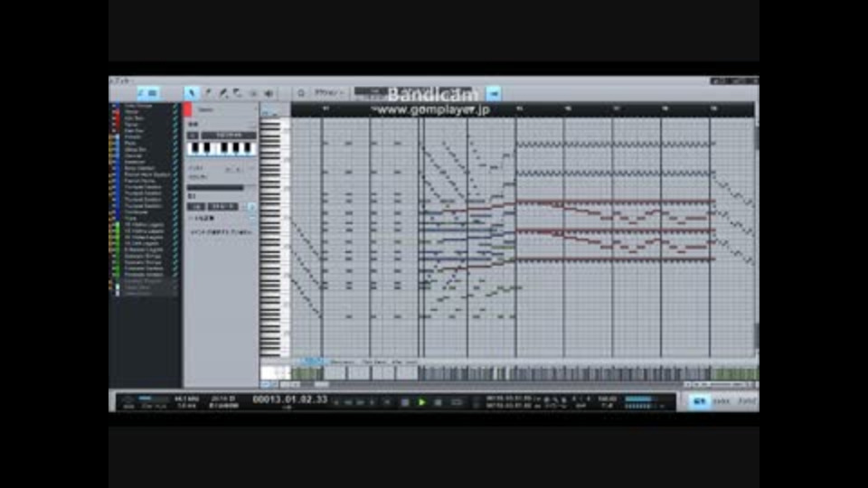Open the Mix tab at bottom right

click(x=722, y=401)
